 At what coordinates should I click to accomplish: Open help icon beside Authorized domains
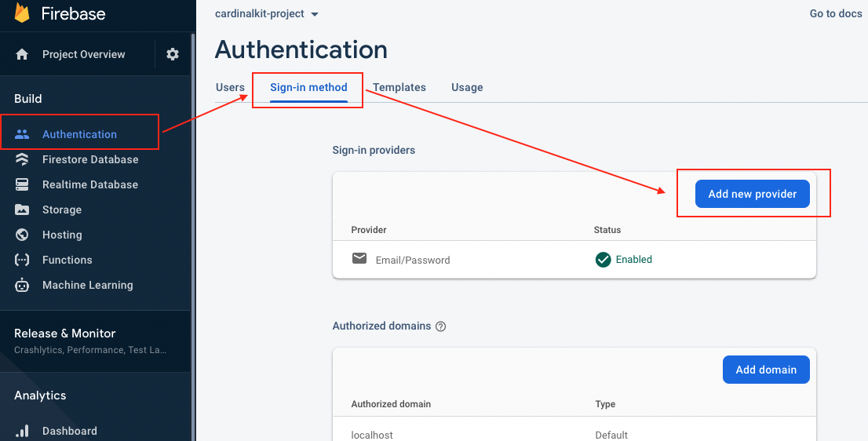point(440,326)
